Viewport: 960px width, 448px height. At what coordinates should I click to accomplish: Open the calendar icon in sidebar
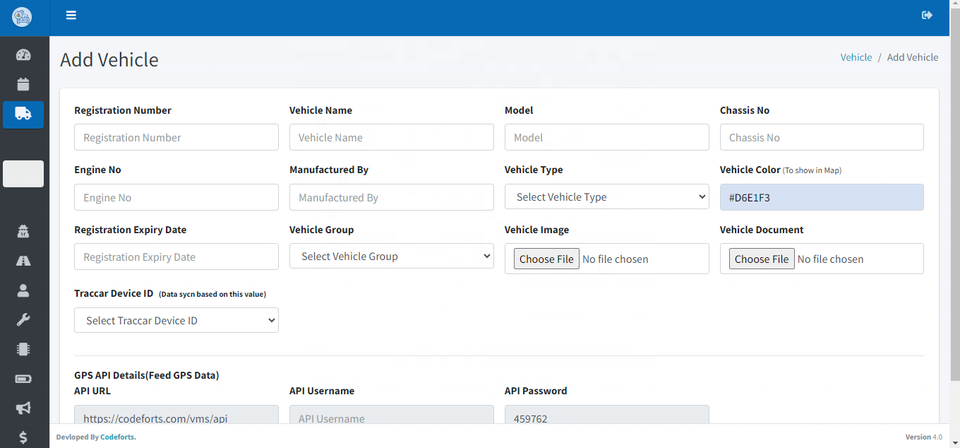[23, 85]
